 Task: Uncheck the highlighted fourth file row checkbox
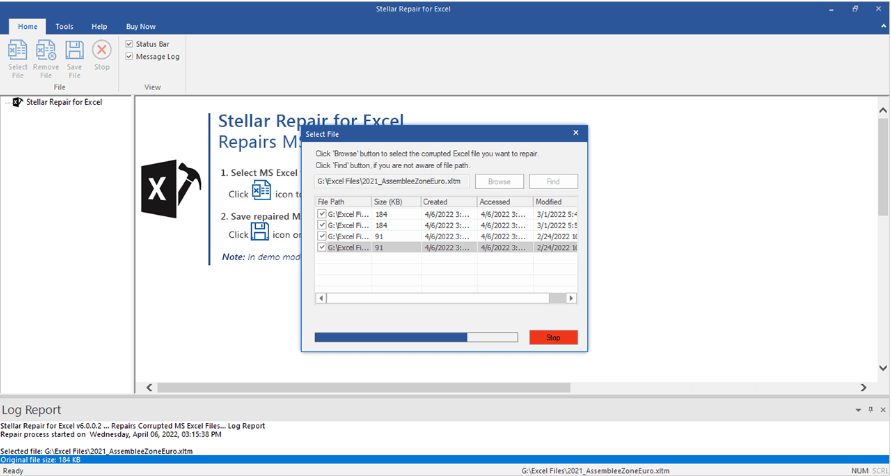[x=322, y=247]
